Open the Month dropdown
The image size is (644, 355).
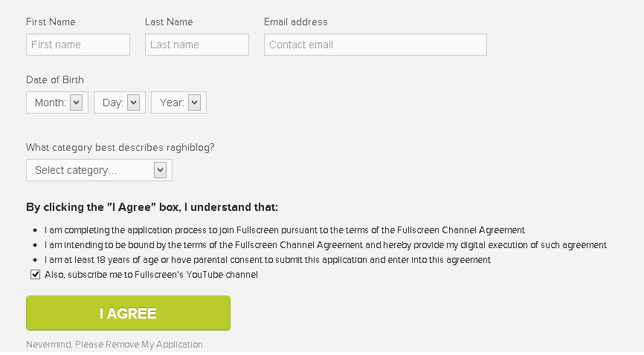pos(58,102)
